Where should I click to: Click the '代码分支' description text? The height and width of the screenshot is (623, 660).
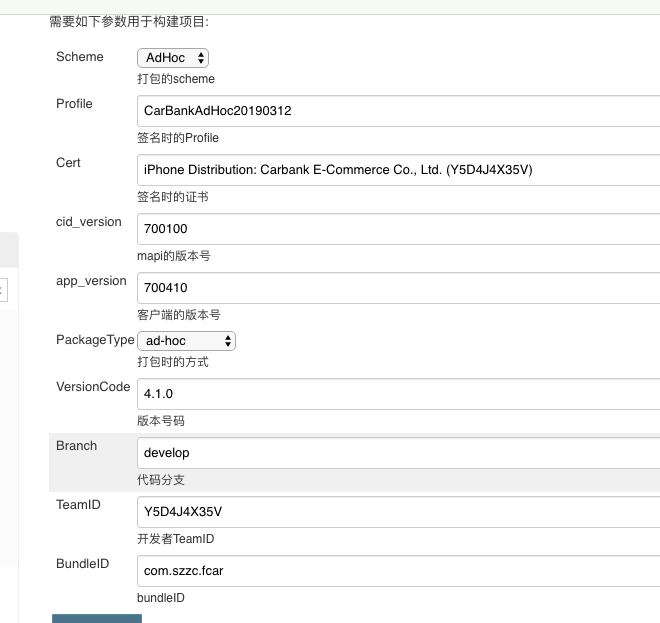pos(161,479)
